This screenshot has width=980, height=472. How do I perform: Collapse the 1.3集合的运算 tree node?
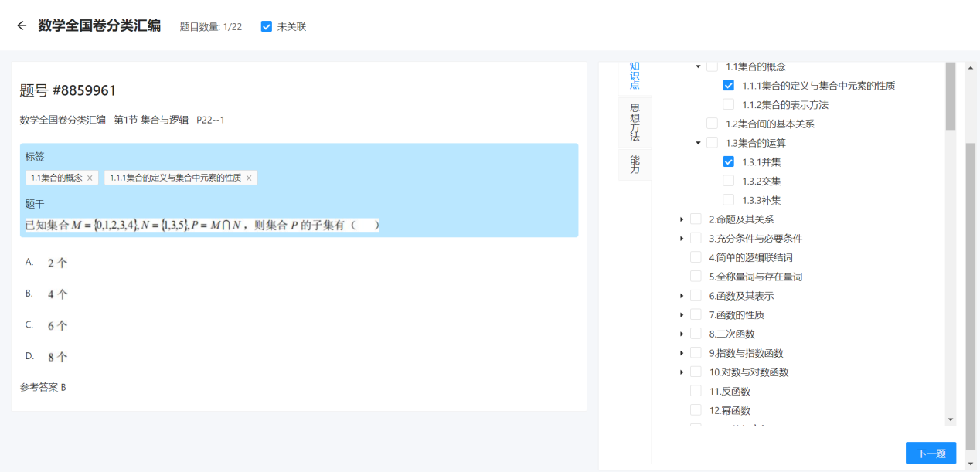pos(698,142)
